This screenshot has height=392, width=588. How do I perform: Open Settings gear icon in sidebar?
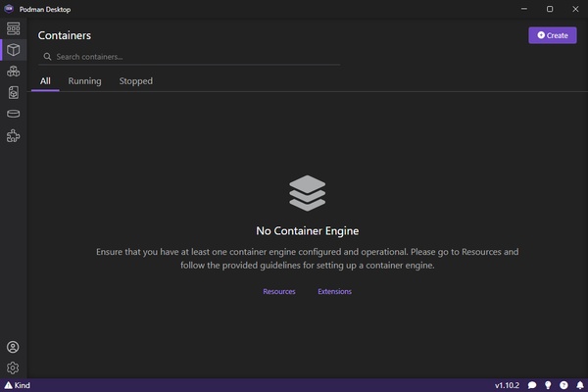[x=13, y=368]
